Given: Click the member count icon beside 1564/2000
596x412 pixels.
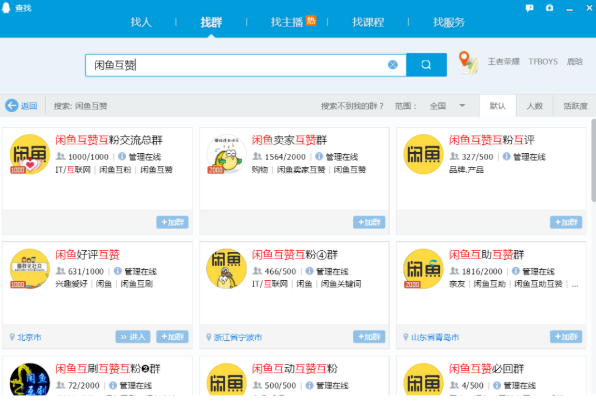Looking at the screenshot, I should tap(257, 156).
